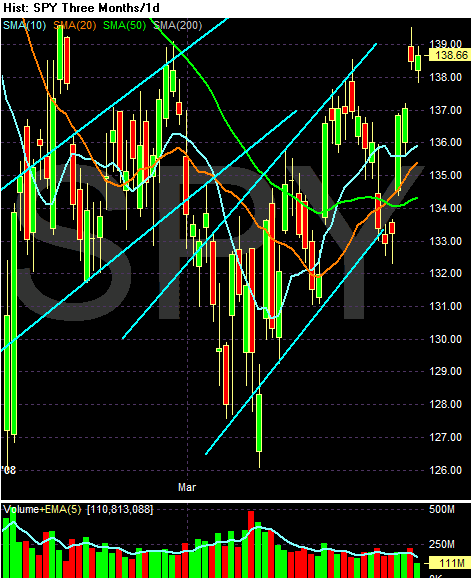Click the 126.00 price axis label
This screenshot has width=472, height=581.
446,470
